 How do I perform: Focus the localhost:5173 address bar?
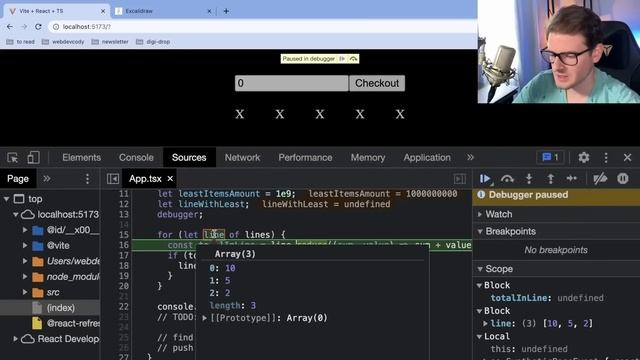tap(261, 27)
